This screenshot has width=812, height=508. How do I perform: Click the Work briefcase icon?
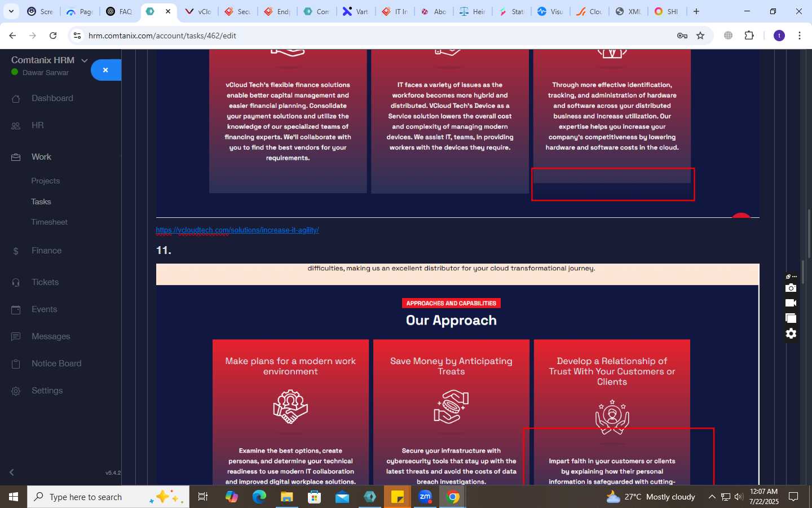tap(16, 157)
